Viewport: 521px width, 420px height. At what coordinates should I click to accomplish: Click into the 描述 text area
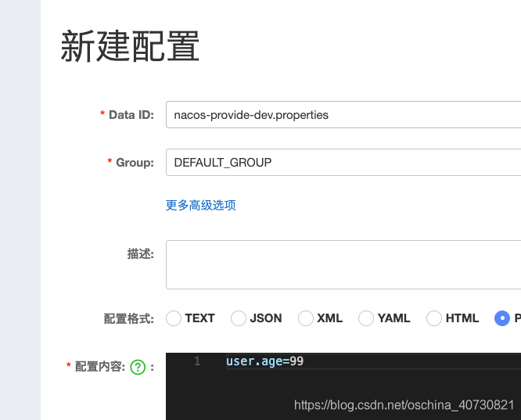click(343, 264)
